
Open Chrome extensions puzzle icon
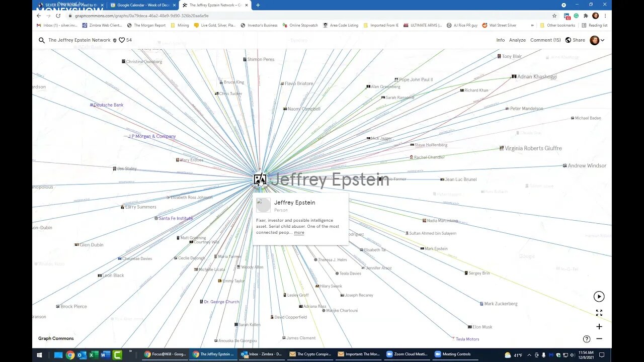click(586, 16)
